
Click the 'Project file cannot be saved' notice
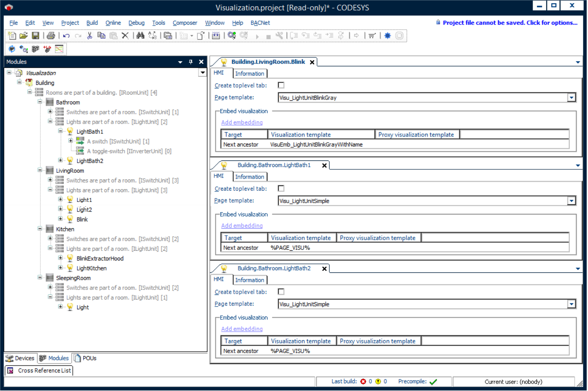pyautogui.click(x=510, y=23)
